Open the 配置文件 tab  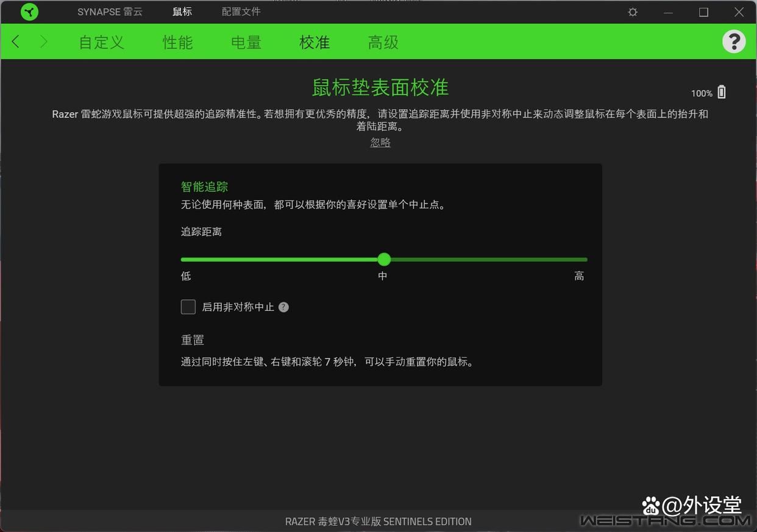pyautogui.click(x=241, y=12)
